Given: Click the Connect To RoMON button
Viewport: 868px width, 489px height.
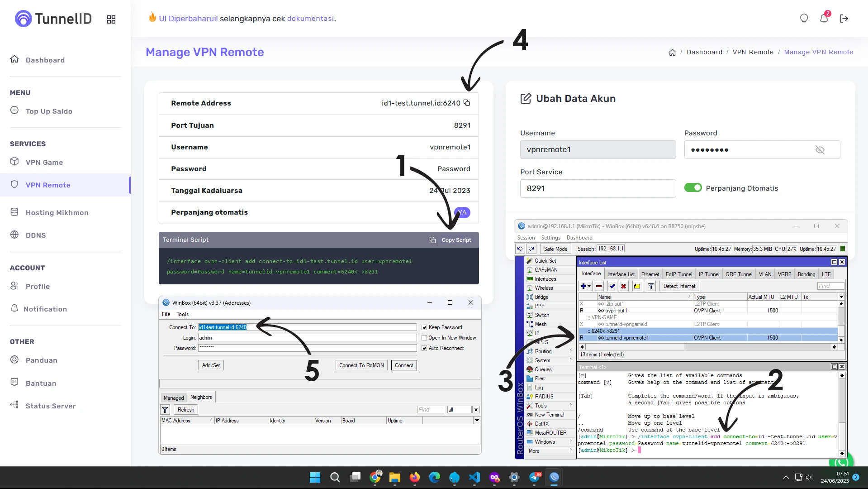Looking at the screenshot, I should [361, 365].
